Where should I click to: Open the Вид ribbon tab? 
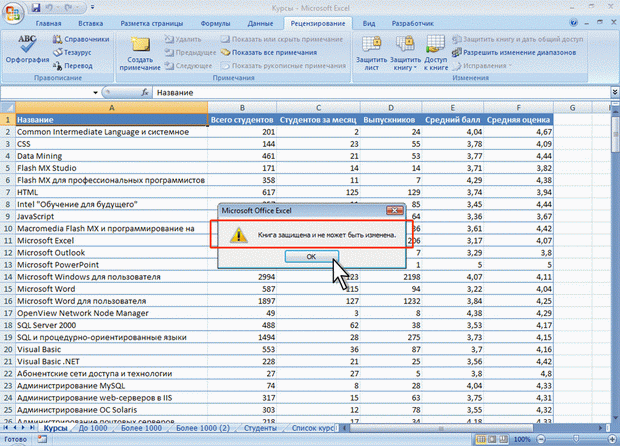pyautogui.click(x=369, y=23)
